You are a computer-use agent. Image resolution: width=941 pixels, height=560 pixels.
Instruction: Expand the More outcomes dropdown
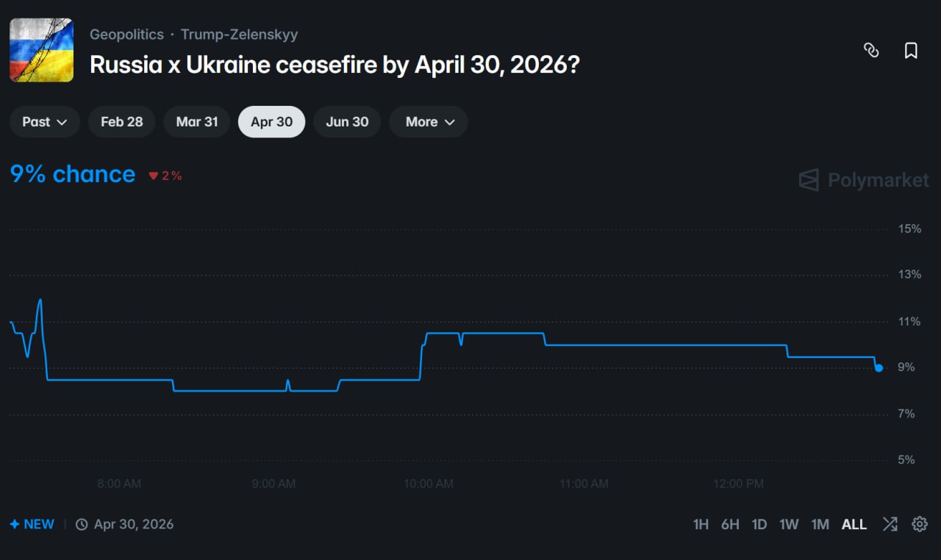tap(428, 122)
